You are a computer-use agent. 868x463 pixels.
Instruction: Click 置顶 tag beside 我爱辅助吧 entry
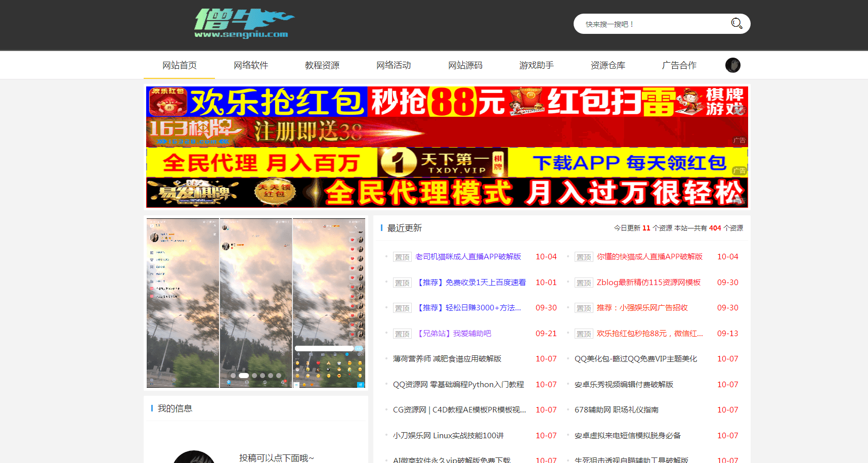(402, 334)
